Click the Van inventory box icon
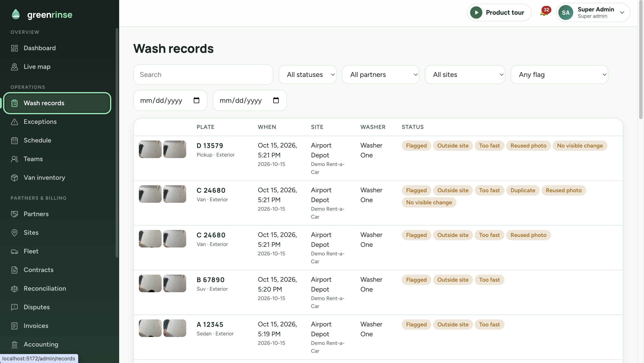 (14, 178)
